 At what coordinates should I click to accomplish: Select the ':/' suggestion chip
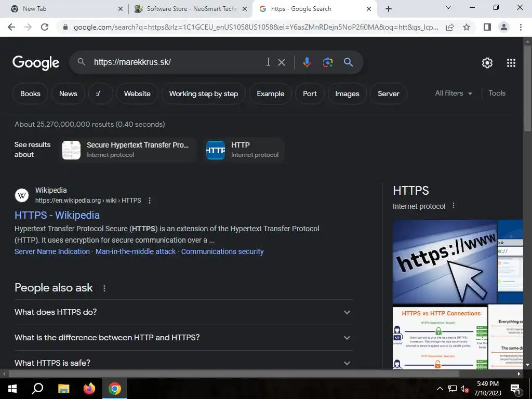(100, 94)
